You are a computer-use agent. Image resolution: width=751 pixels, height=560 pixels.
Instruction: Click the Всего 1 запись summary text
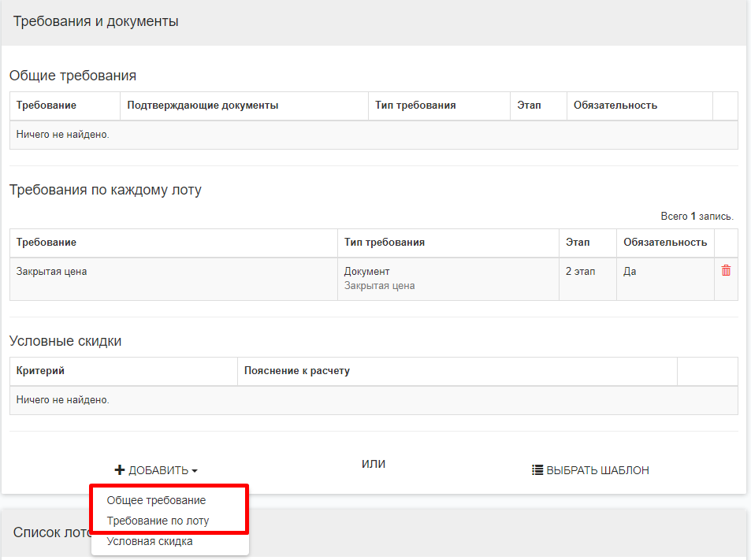697,216
